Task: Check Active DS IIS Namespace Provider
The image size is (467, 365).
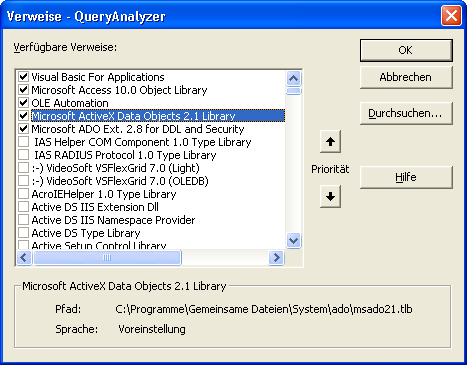Action: pos(23,220)
